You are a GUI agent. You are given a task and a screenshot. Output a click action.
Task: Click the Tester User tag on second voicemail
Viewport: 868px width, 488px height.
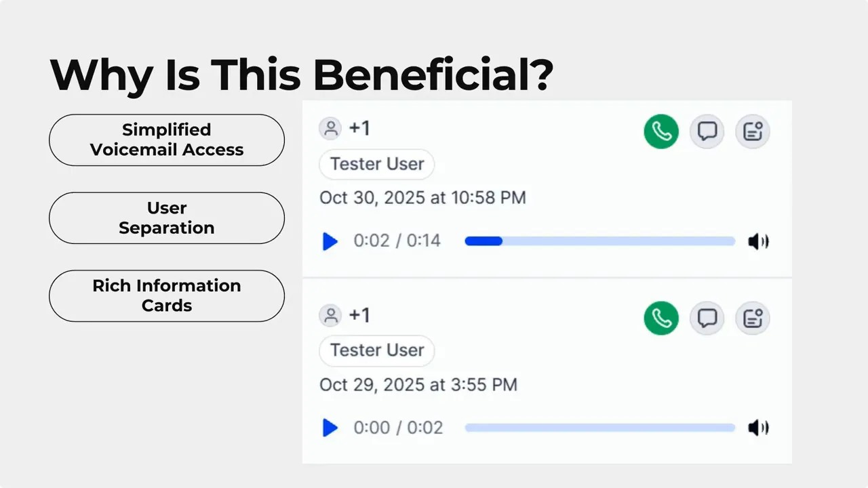(377, 350)
